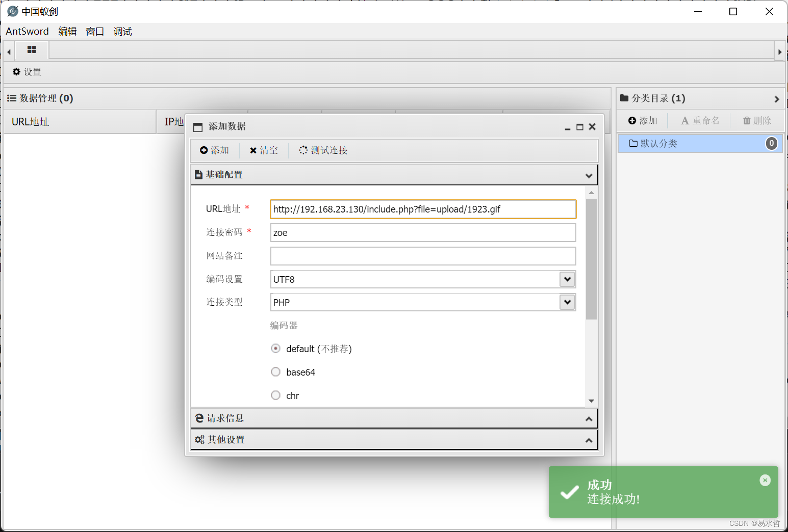
Task: Click the grid home tab icon
Action: pos(32,50)
